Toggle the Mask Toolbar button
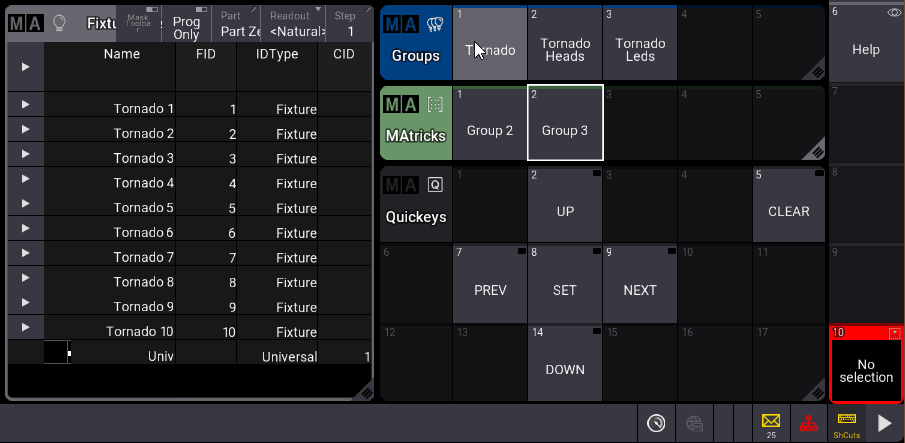 [140, 23]
